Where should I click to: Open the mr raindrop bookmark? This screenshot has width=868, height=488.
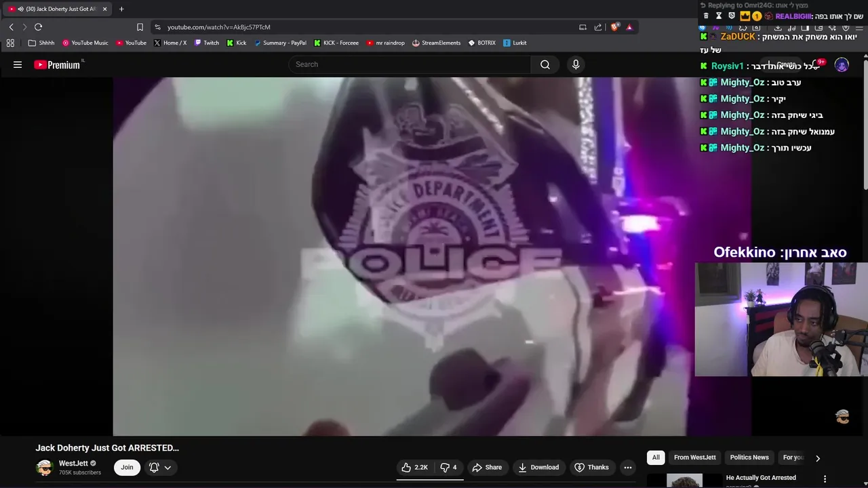pos(385,43)
